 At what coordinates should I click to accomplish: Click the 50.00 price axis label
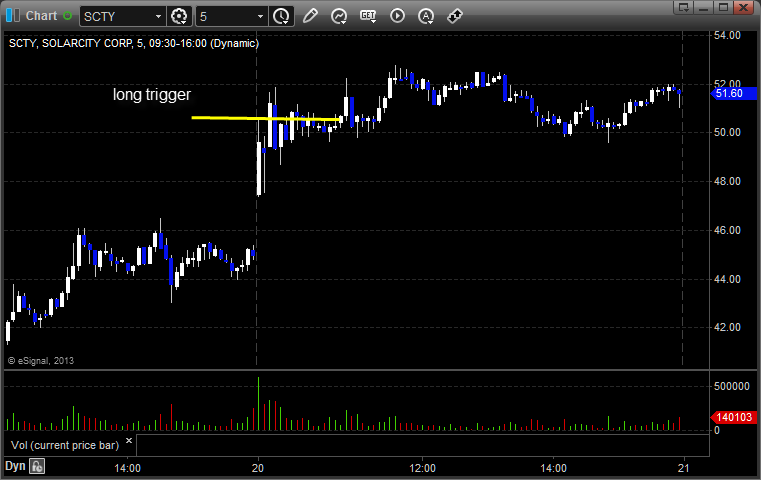tap(727, 132)
